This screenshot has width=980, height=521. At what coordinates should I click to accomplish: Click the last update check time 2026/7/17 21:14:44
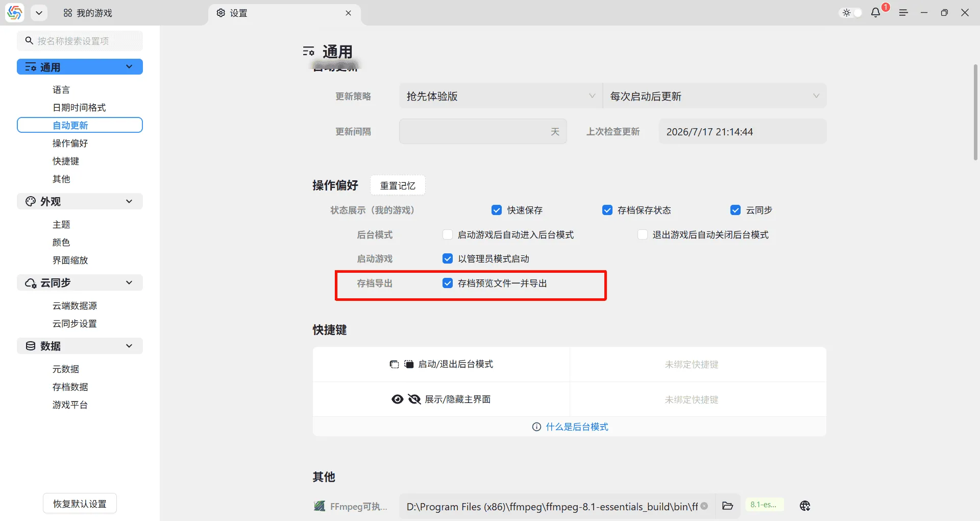743,132
